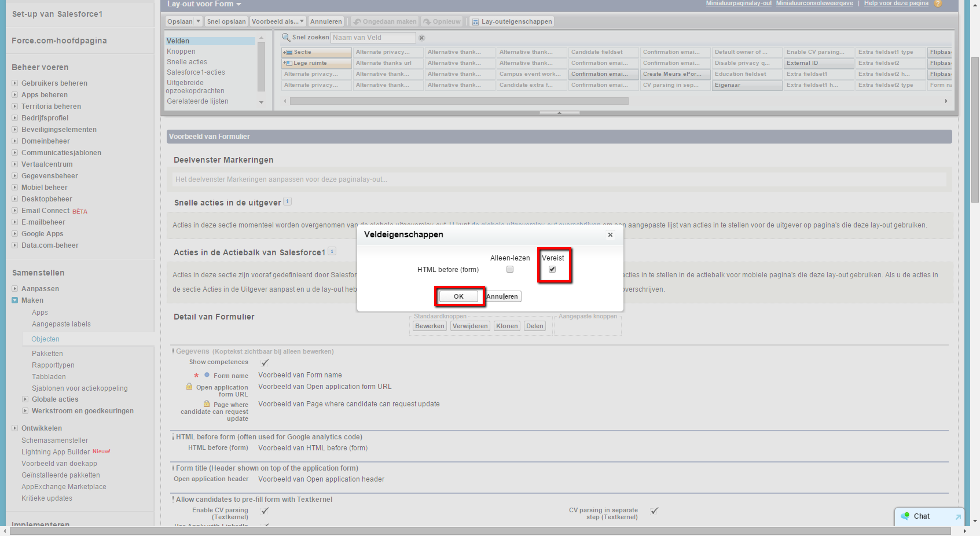Open Force.com-hoofdpagina sidebar link
This screenshot has width=980, height=536.
[x=59, y=41]
